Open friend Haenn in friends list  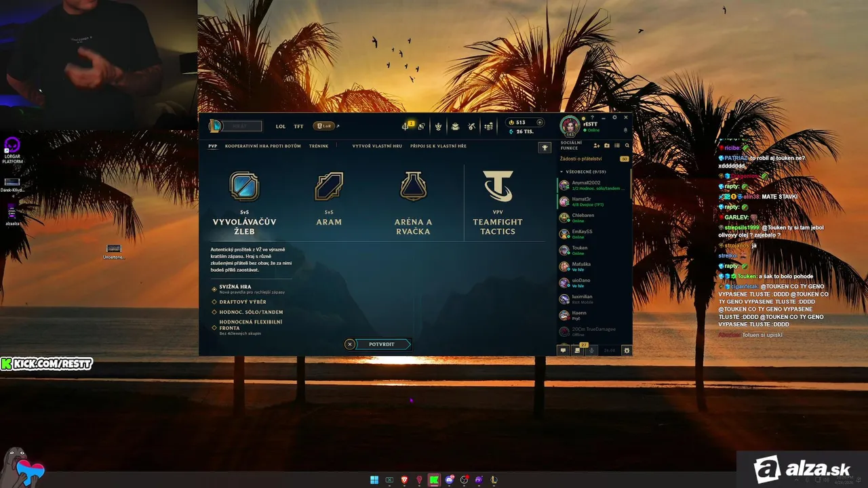click(594, 315)
